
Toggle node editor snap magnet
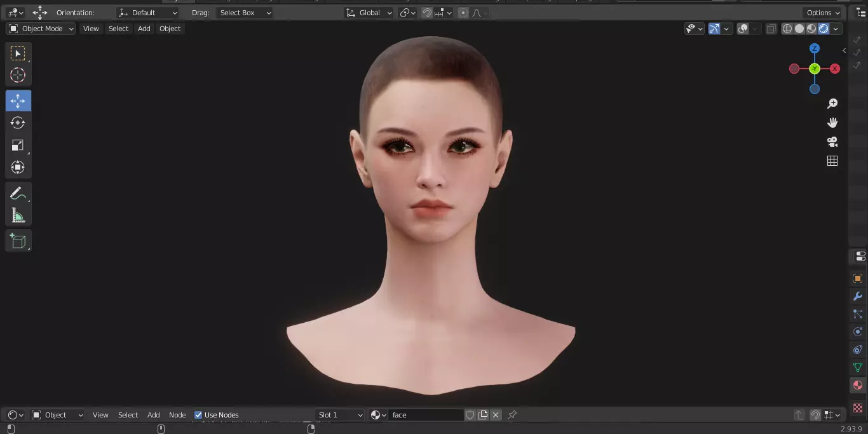(815, 415)
